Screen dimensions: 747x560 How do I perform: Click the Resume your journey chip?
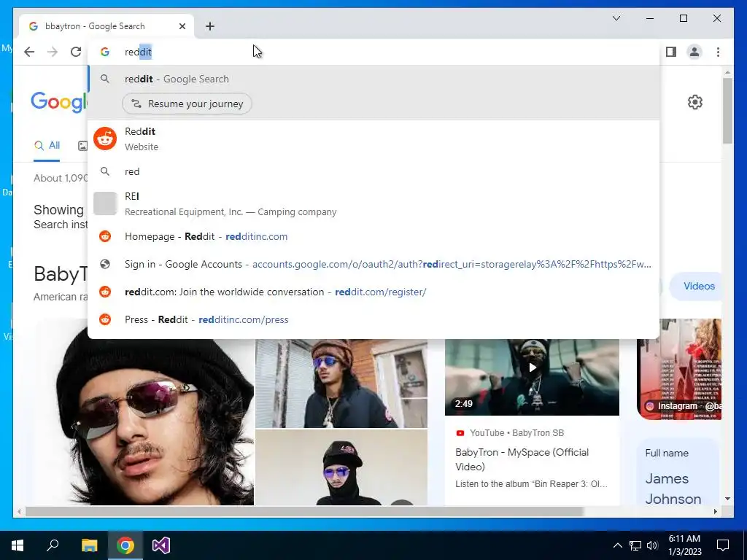(187, 104)
